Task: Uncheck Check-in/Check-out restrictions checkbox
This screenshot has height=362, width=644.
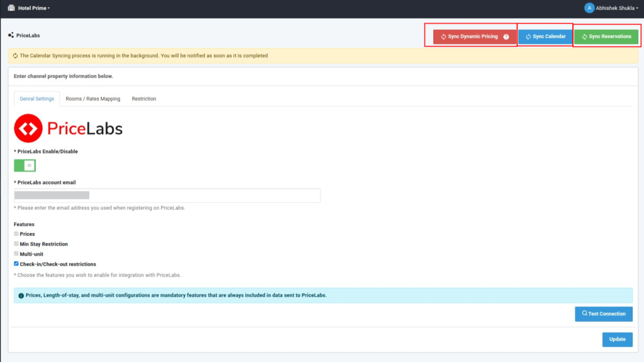Action: click(16, 264)
